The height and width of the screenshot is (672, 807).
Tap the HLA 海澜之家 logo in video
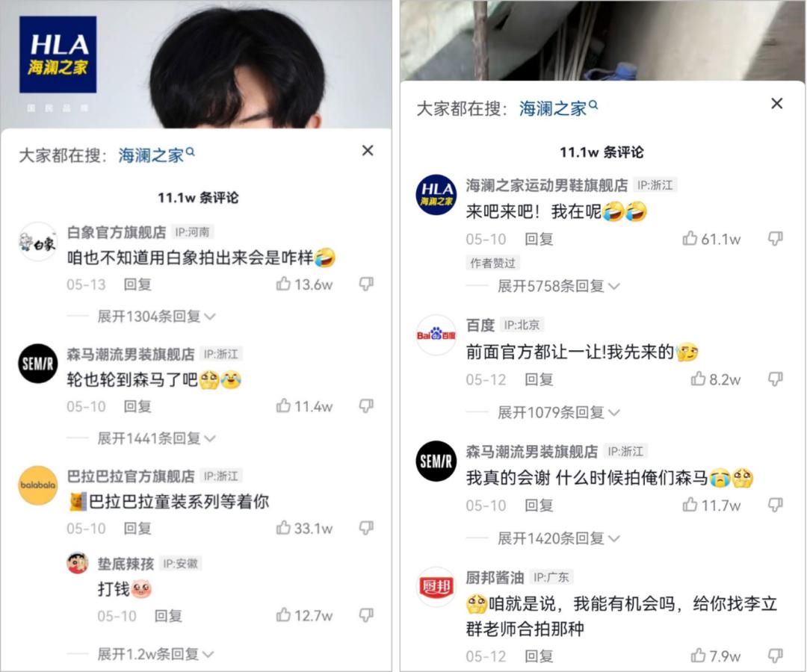(x=58, y=55)
